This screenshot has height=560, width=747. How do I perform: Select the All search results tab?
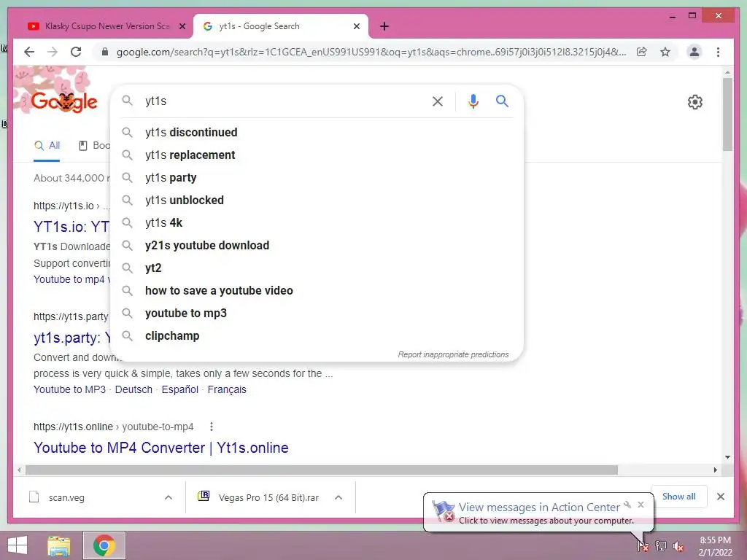point(47,146)
